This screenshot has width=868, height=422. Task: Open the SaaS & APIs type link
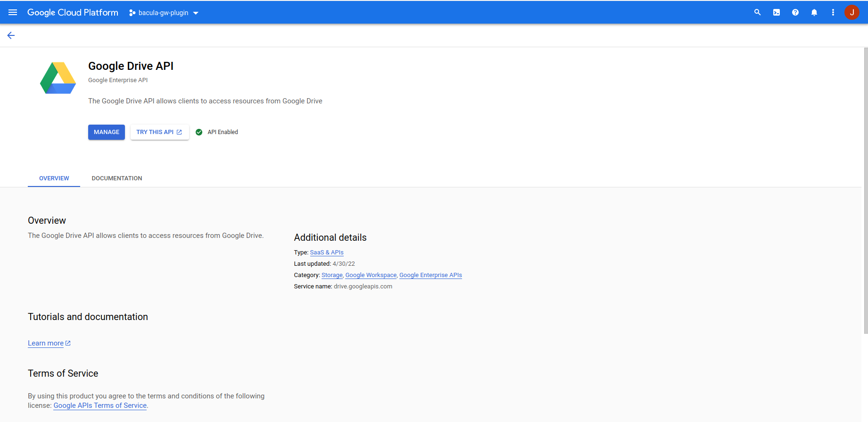click(x=327, y=253)
